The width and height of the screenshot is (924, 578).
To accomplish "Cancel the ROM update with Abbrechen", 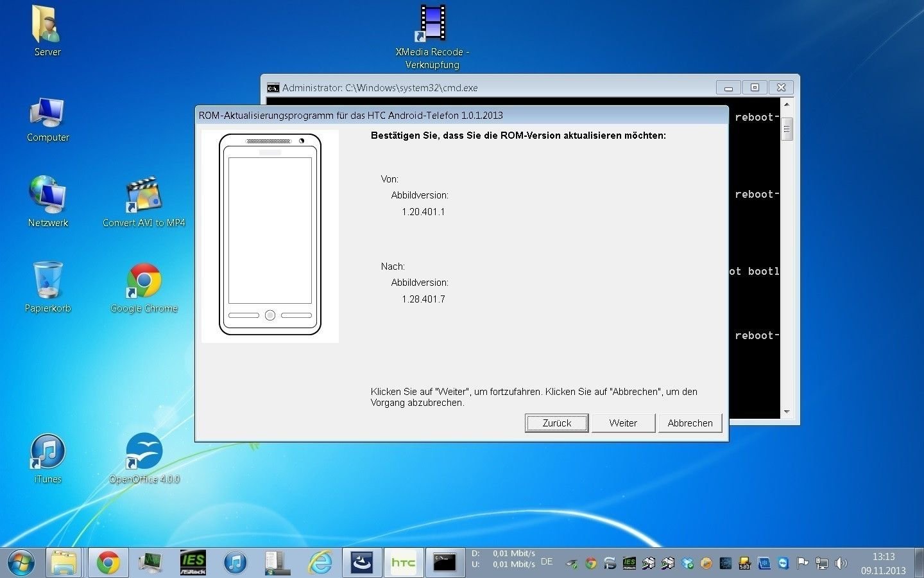I will coord(690,423).
